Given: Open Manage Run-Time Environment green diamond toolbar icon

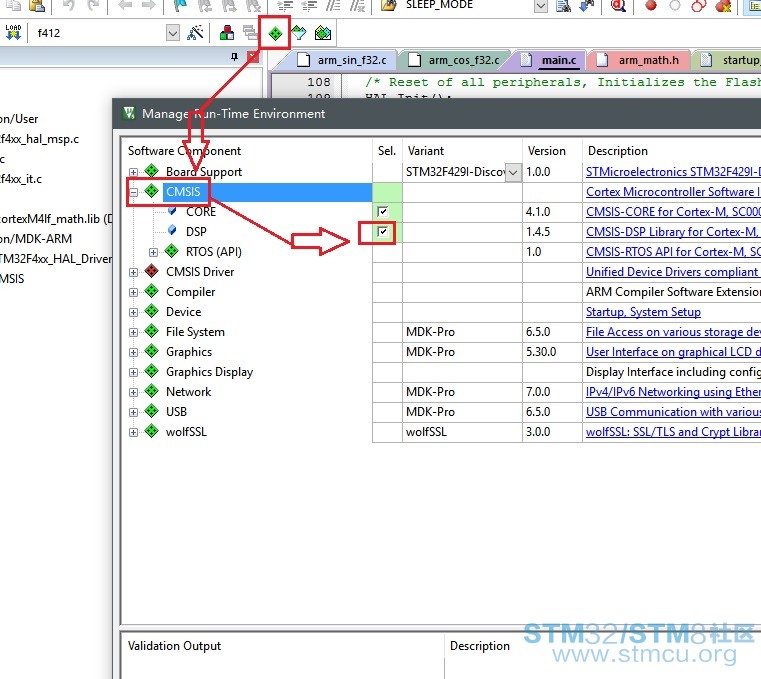Looking at the screenshot, I should [275, 33].
